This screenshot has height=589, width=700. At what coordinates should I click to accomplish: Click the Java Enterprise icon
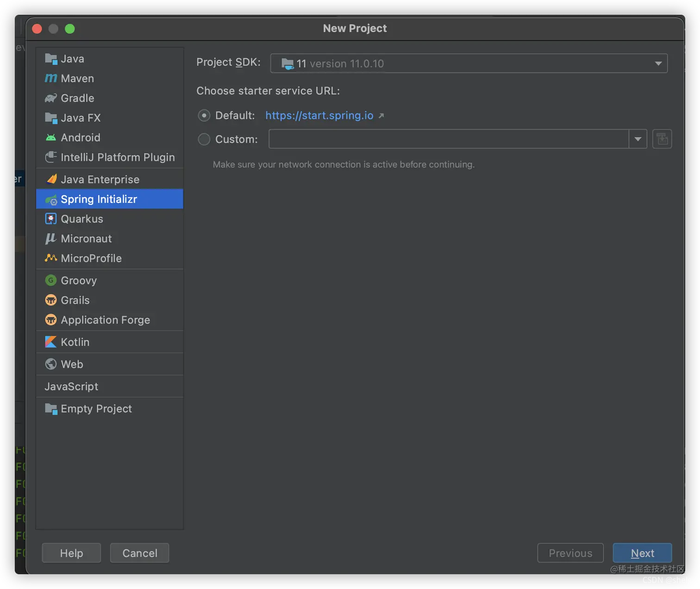(x=51, y=179)
